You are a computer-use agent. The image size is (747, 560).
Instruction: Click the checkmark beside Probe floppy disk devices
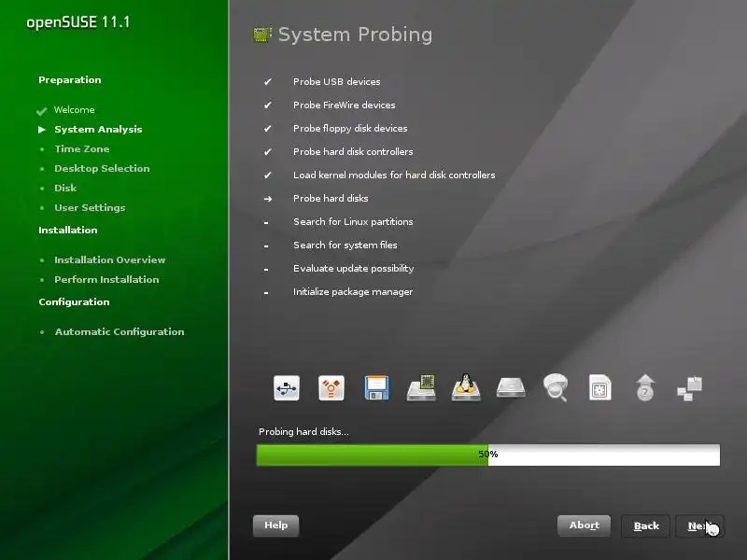(268, 129)
